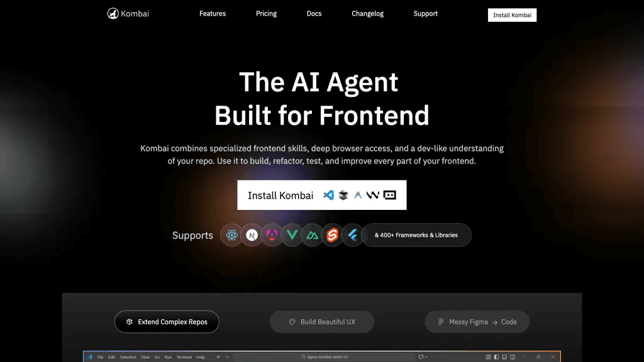
Task: View the Changelog page
Action: [367, 14]
